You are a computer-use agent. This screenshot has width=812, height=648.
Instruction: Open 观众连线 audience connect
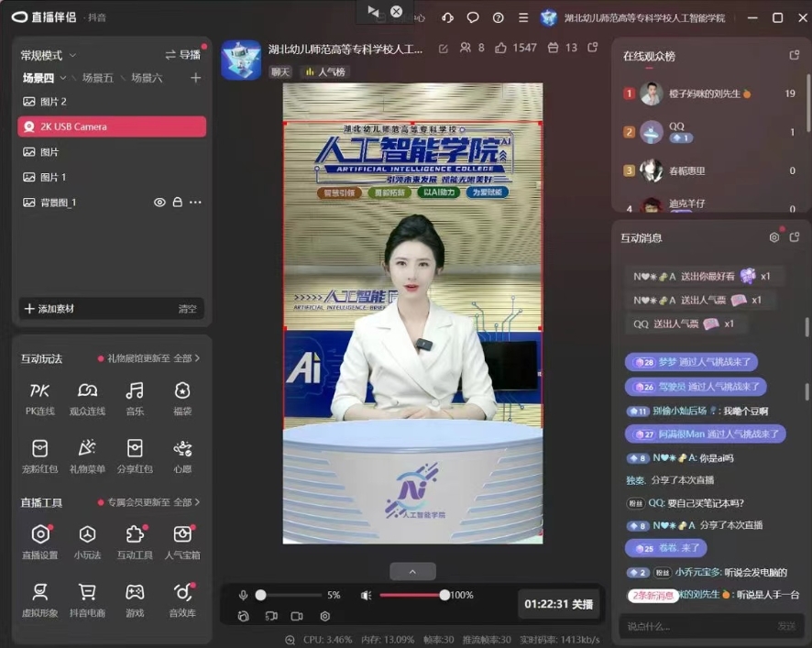pyautogui.click(x=87, y=399)
